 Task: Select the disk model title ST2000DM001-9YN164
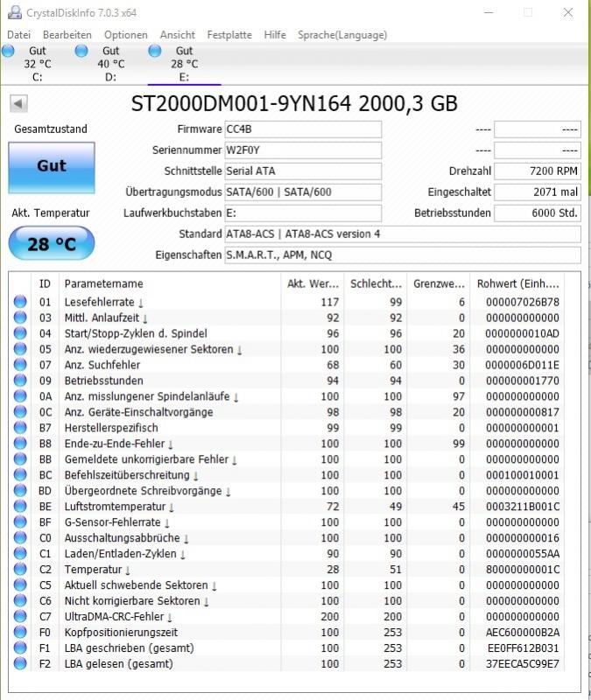(x=242, y=103)
